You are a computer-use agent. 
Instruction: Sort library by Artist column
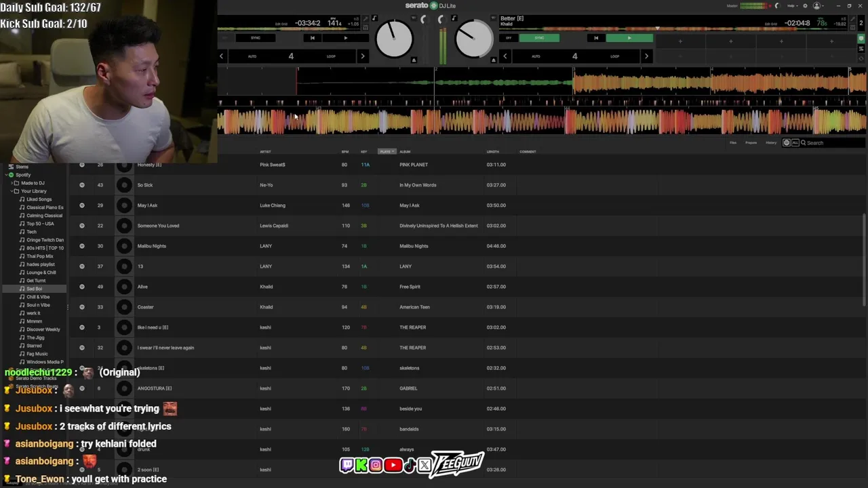(x=265, y=152)
